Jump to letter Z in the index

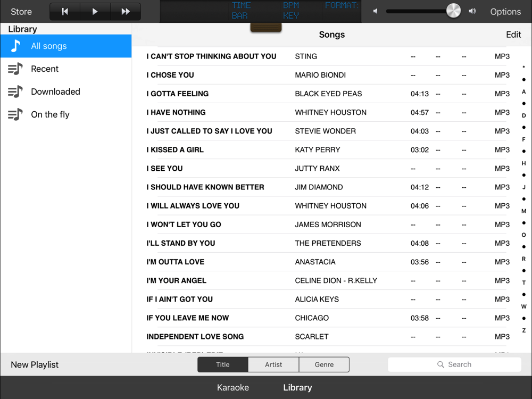524,330
